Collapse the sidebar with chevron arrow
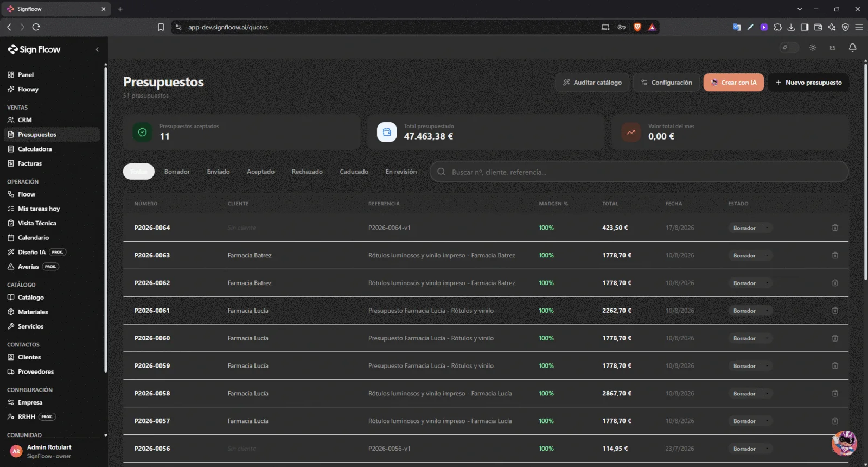The image size is (868, 467). click(x=97, y=49)
